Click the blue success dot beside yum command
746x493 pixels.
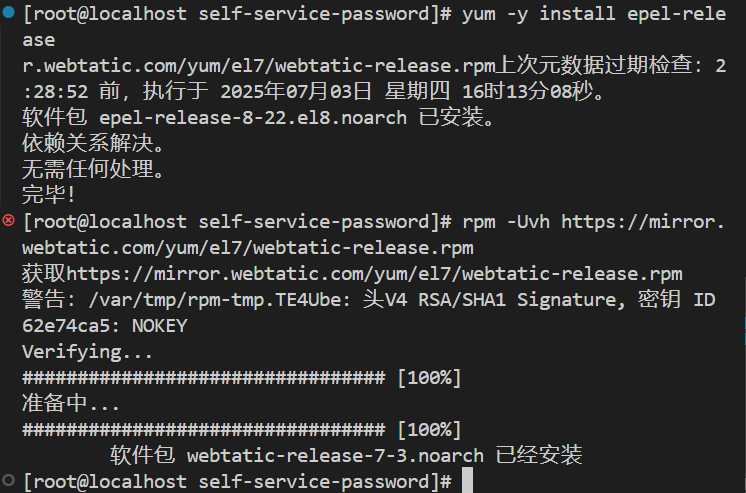pos(9,11)
